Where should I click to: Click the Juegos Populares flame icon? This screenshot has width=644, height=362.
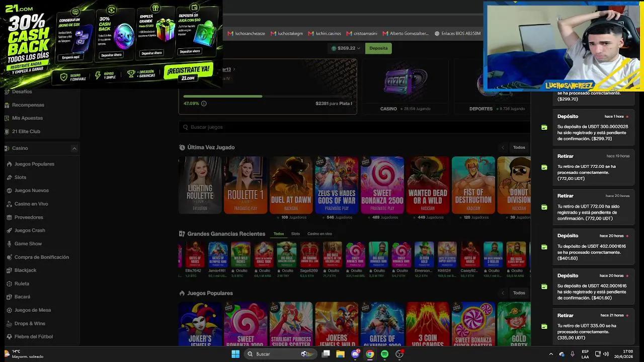tap(10, 164)
